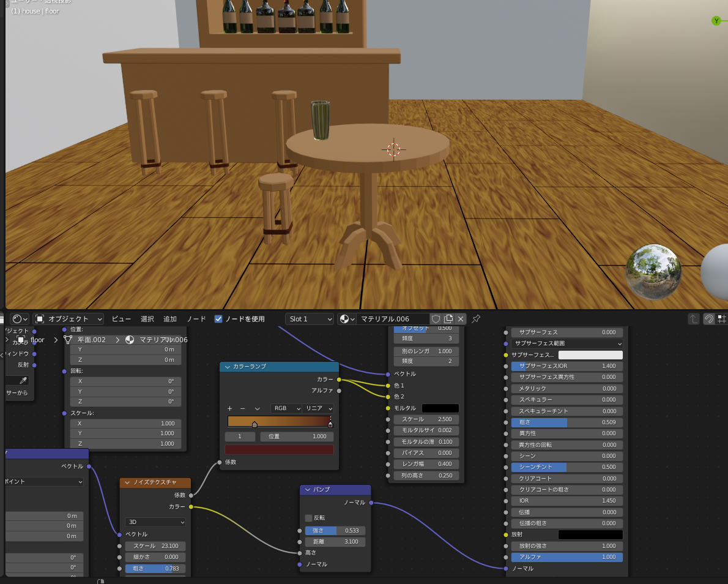This screenshot has width=728, height=584.
Task: Click the マテリアル.006 name field
Action: click(x=393, y=319)
